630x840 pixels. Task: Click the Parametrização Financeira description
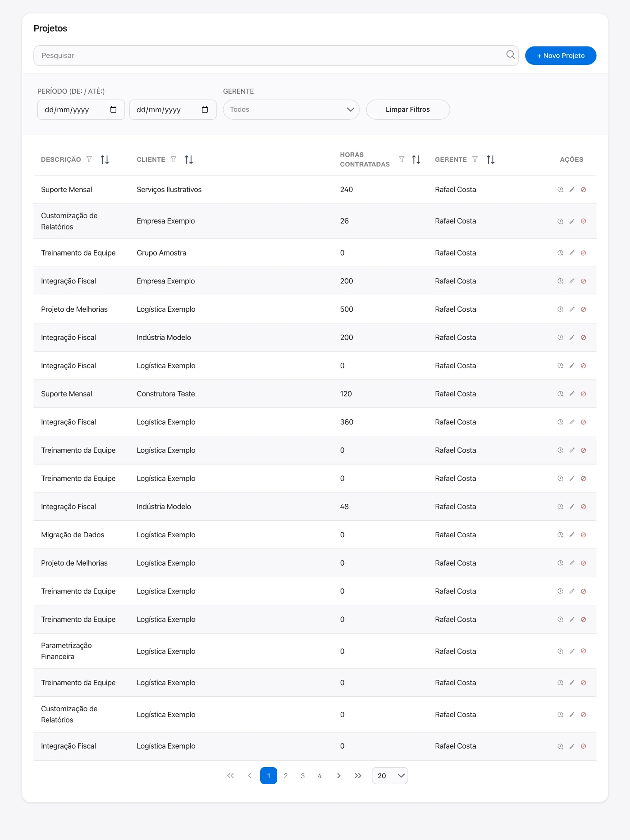[67, 651]
